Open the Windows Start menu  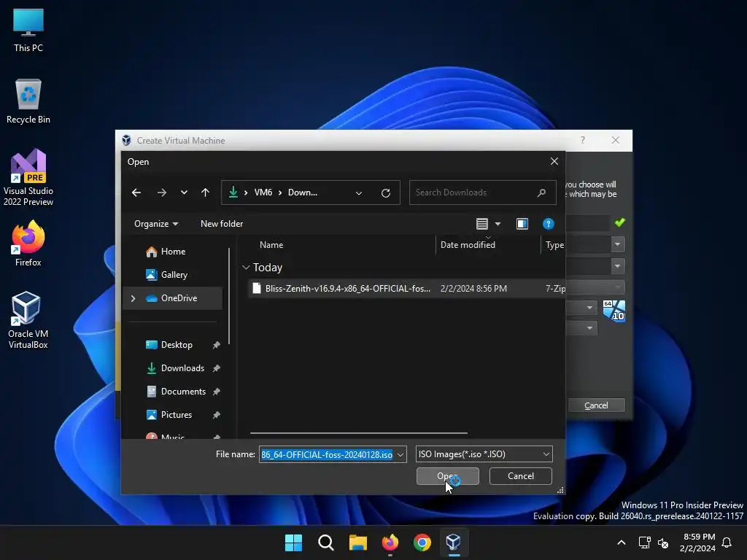tap(293, 542)
